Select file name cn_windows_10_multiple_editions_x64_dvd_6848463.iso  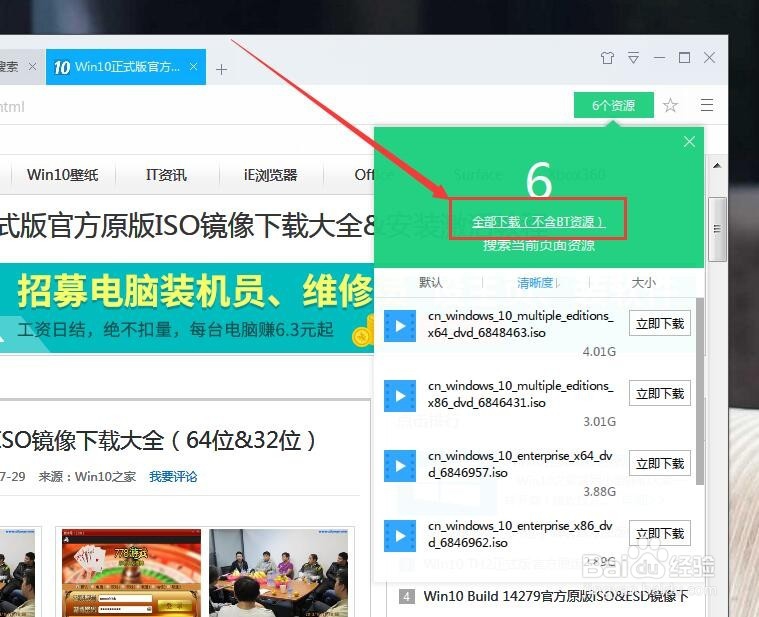point(520,324)
